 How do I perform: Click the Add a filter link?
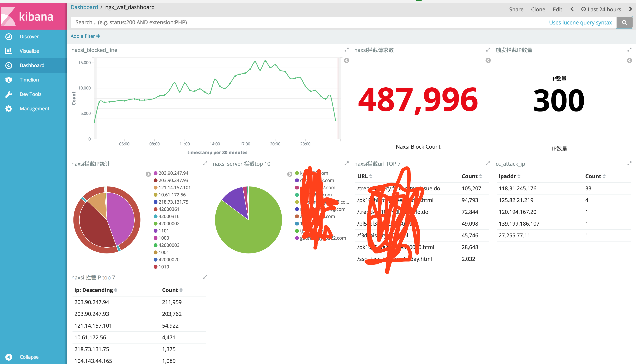(x=85, y=36)
